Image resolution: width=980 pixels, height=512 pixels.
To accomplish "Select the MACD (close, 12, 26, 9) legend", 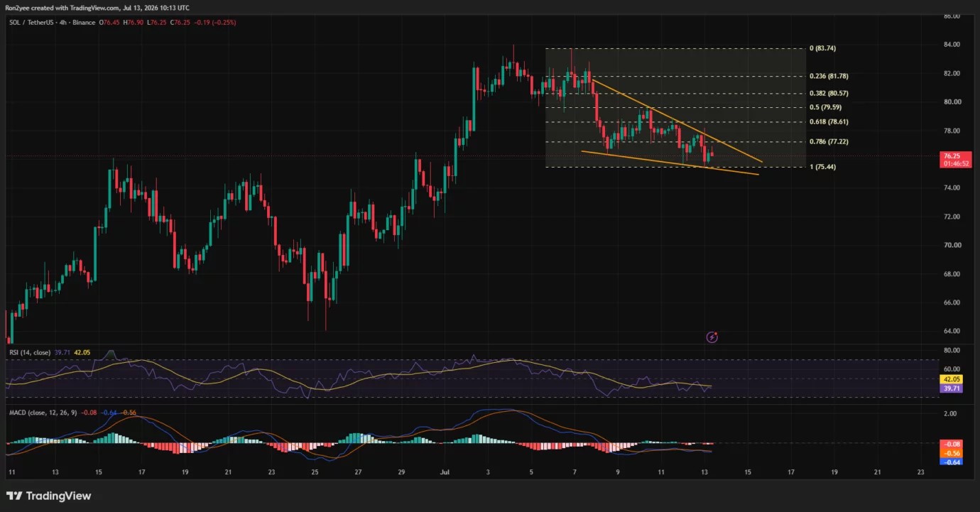I will (43, 412).
